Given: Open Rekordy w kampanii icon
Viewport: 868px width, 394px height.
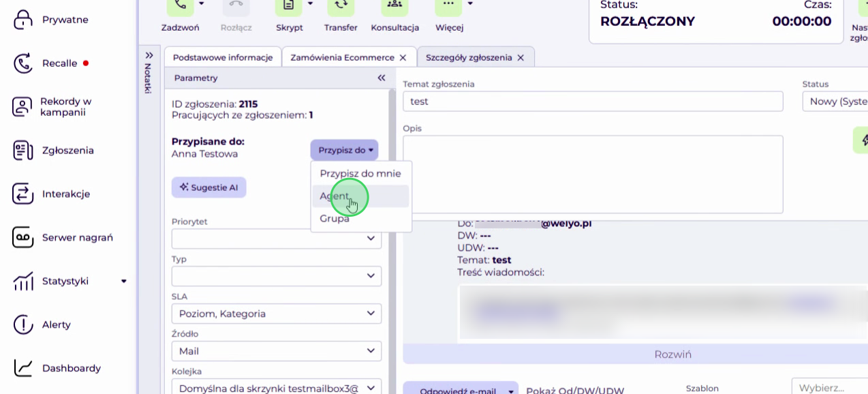Looking at the screenshot, I should [x=23, y=107].
